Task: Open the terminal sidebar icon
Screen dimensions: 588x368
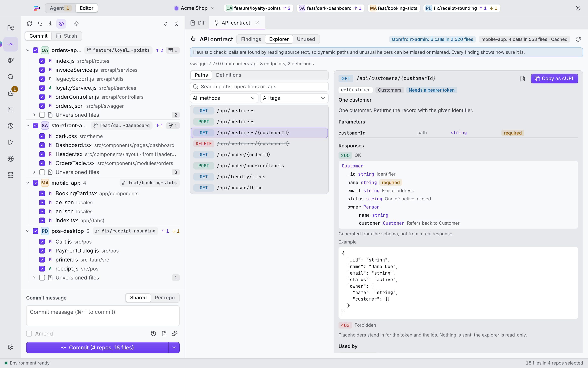Action: 10,110
